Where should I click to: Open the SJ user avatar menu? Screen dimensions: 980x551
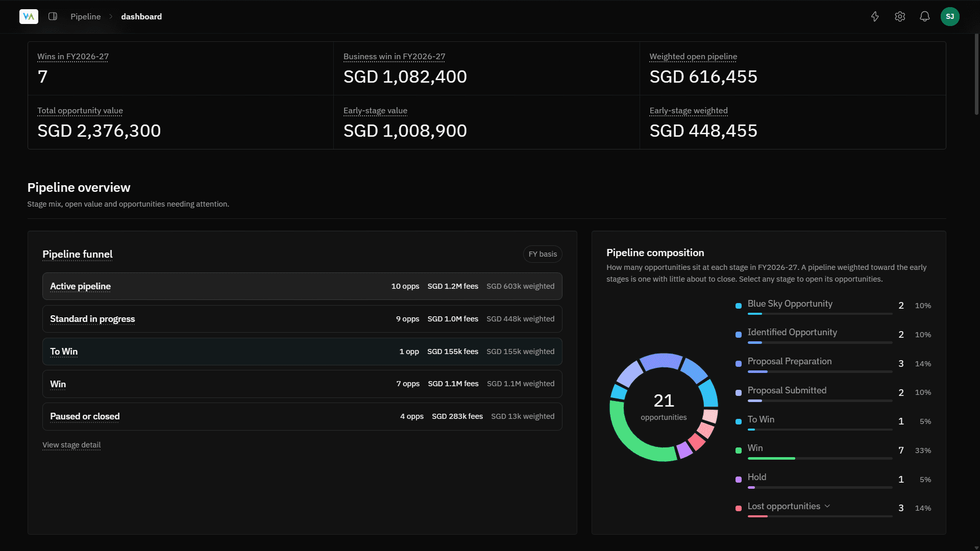pyautogui.click(x=950, y=16)
